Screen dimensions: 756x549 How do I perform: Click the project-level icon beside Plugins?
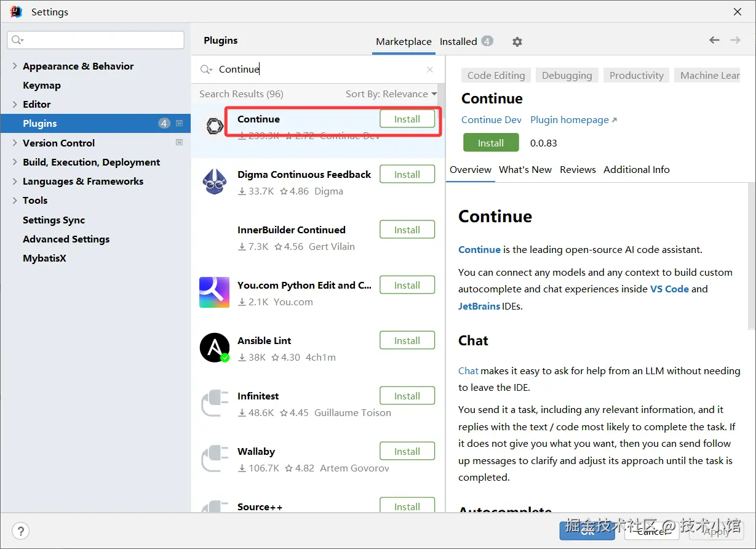tap(180, 123)
